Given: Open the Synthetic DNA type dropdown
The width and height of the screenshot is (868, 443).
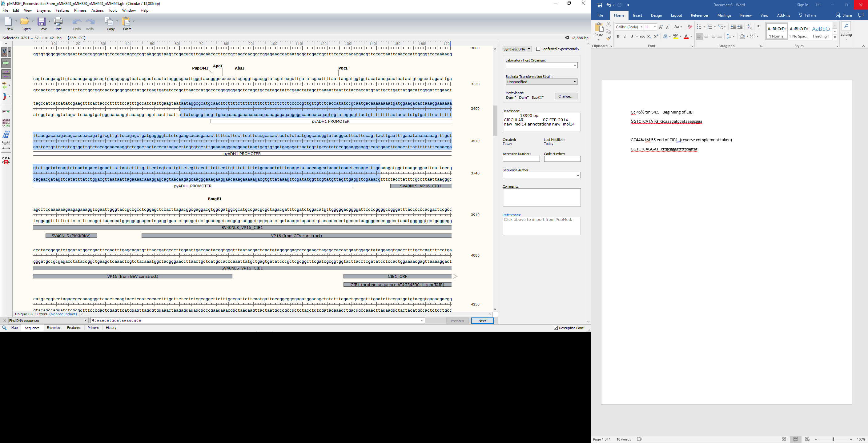Looking at the screenshot, I should pos(517,49).
